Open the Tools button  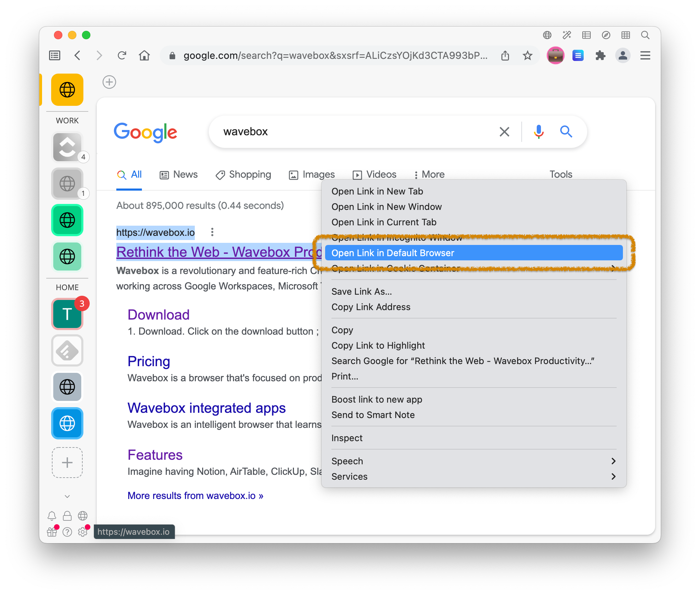(x=561, y=175)
